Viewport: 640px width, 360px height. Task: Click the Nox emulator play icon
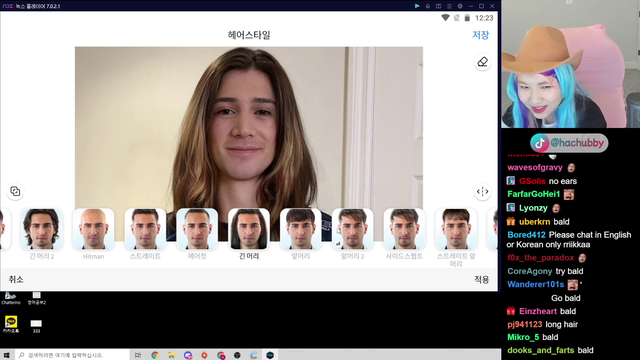point(417,6)
